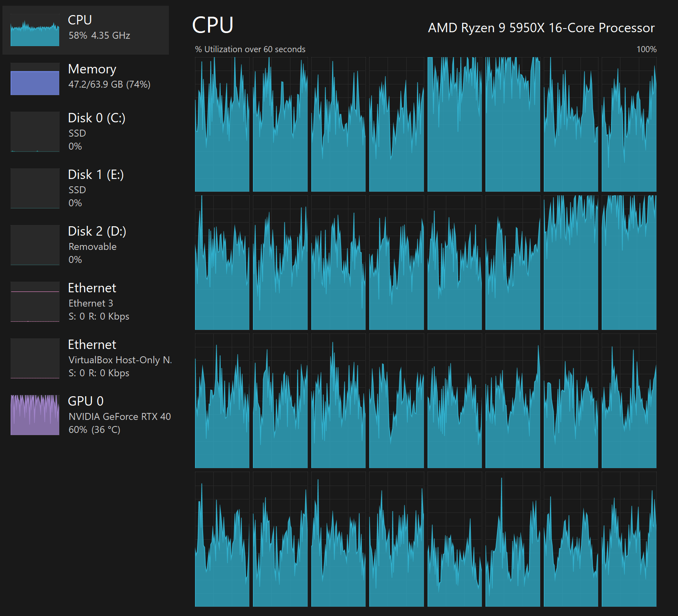Select Disk 1 (E:) in the sidebar
This screenshot has height=616, width=678.
[95, 175]
